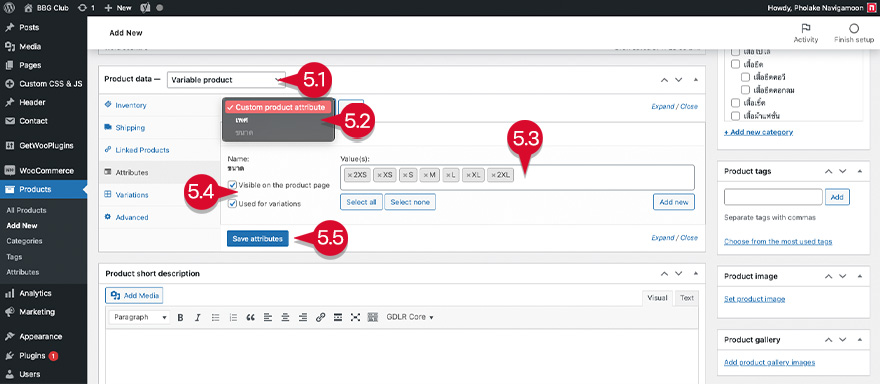
Task: Check the เสื้อยืด category checkbox
Action: tap(735, 64)
